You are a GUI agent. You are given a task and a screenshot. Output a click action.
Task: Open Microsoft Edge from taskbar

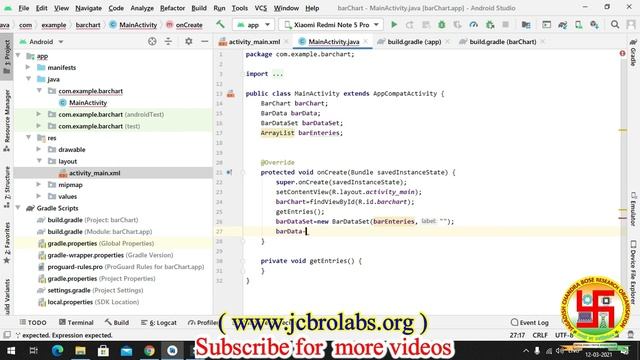pos(58,351)
